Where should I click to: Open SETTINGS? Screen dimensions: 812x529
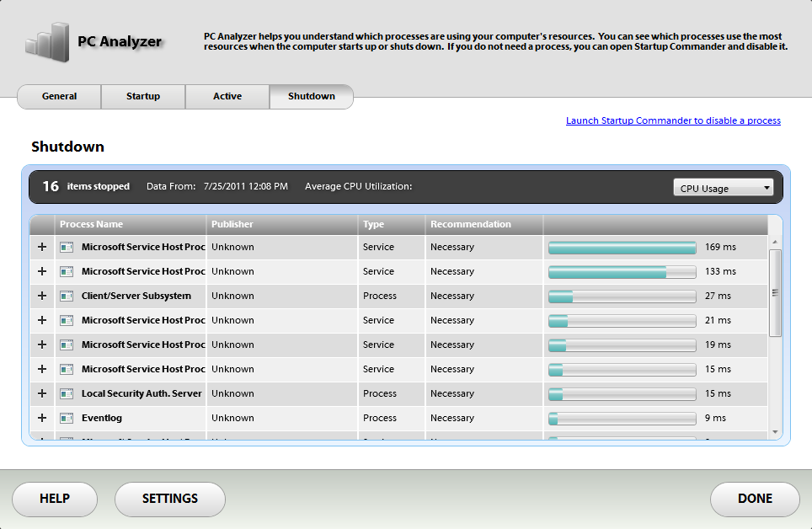170,499
